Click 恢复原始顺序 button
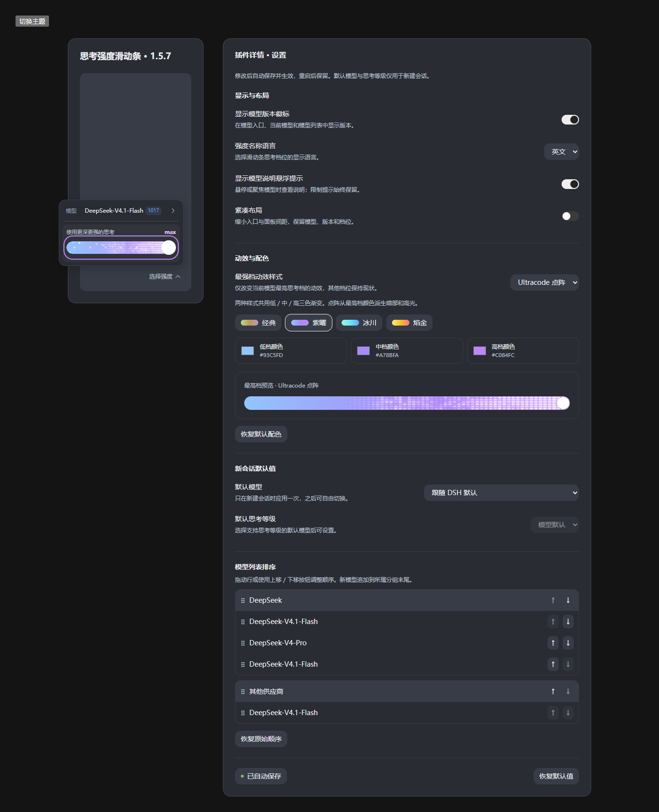This screenshot has height=812, width=659. [261, 739]
